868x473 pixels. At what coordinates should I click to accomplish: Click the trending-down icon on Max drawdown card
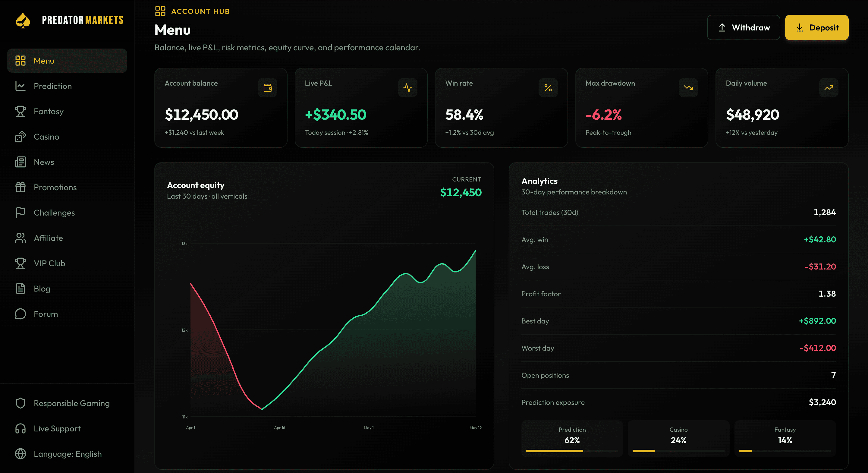[688, 88]
